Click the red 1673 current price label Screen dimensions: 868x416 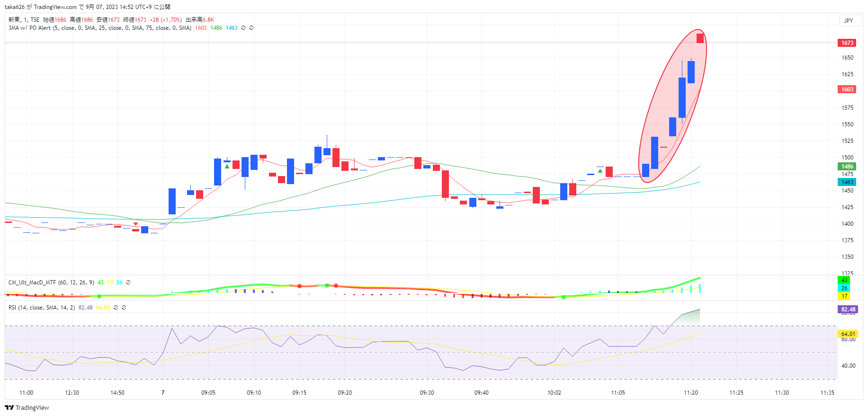click(x=847, y=43)
